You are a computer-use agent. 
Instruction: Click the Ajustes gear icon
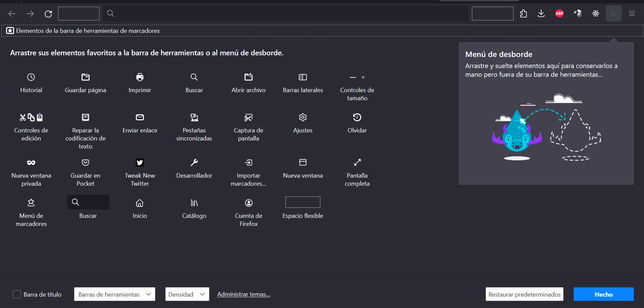click(303, 117)
